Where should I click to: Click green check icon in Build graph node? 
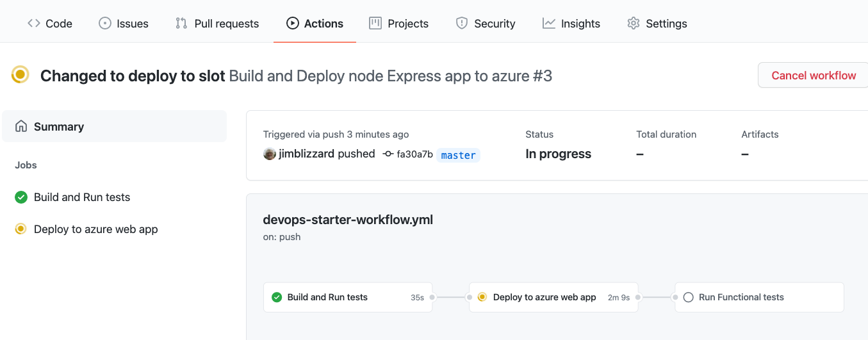coord(277,297)
